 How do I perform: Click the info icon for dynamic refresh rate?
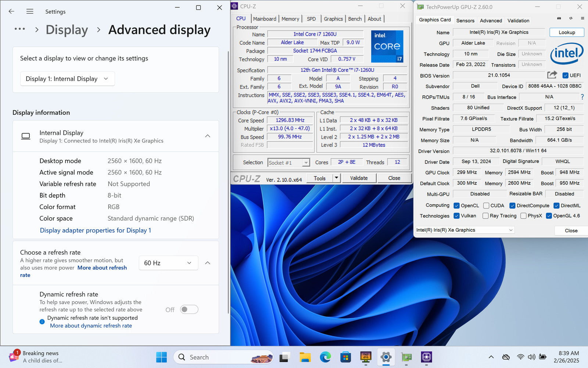point(42,322)
